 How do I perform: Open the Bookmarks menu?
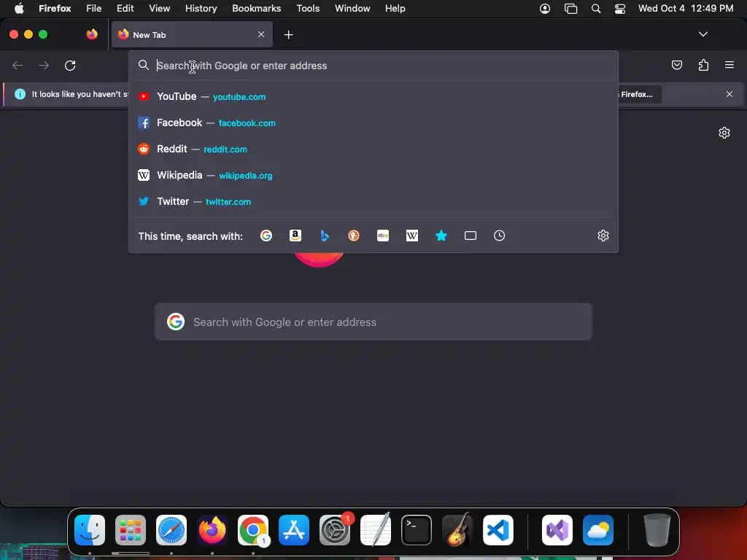click(256, 9)
